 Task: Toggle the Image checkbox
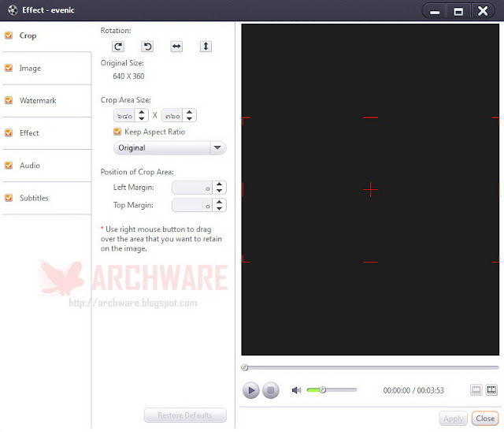pyautogui.click(x=9, y=68)
